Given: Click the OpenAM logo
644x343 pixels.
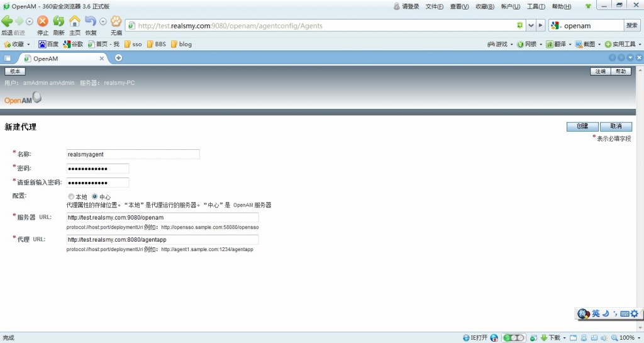Looking at the screenshot, I should pyautogui.click(x=23, y=98).
